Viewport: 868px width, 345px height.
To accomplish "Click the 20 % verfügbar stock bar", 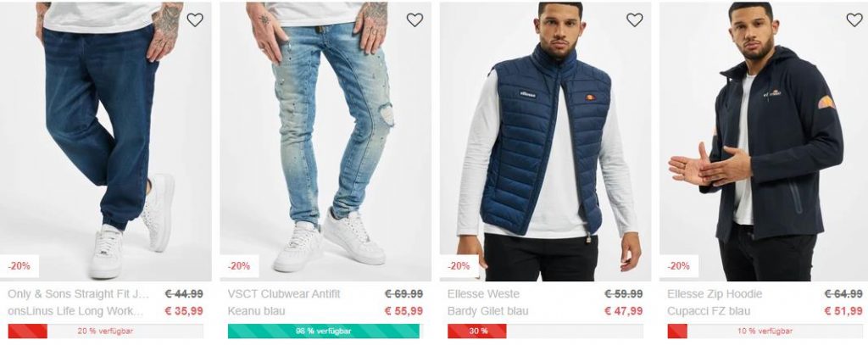I will point(105,331).
